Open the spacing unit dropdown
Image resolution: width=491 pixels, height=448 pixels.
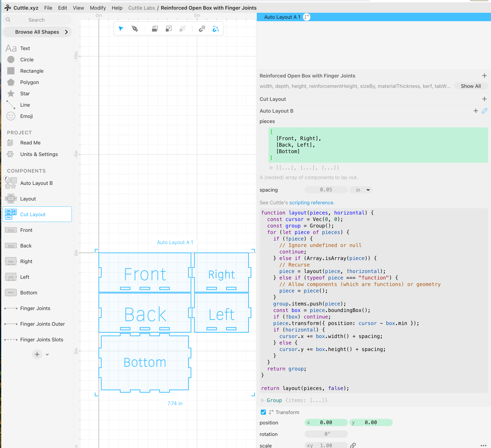(361, 190)
